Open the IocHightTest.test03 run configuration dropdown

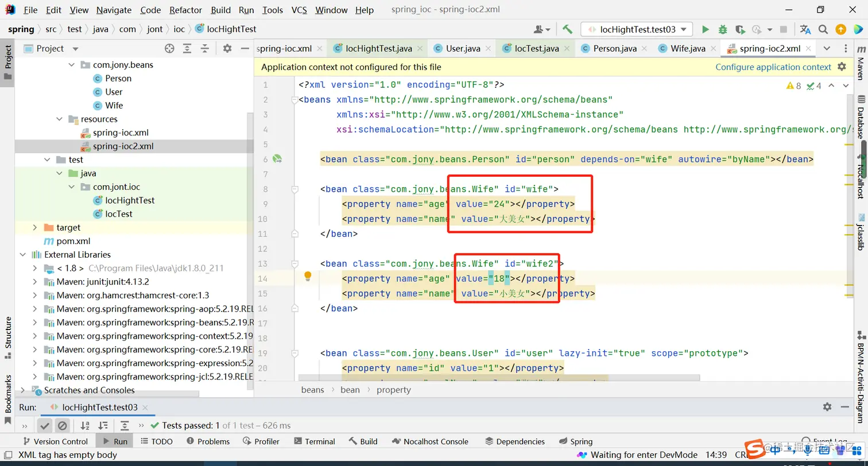[637, 29]
